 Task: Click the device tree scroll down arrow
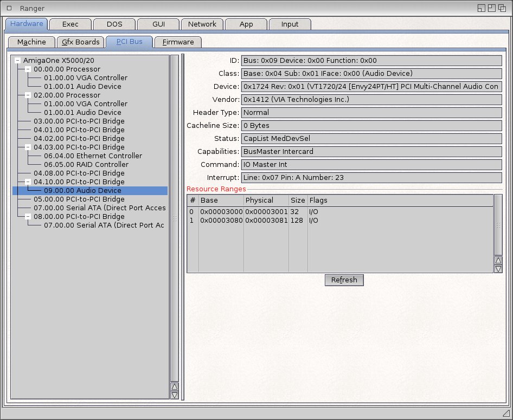pyautogui.click(x=174, y=395)
